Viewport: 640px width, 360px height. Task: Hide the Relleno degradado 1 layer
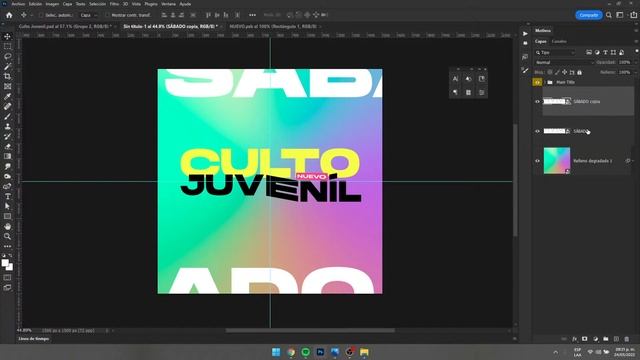[x=537, y=161]
